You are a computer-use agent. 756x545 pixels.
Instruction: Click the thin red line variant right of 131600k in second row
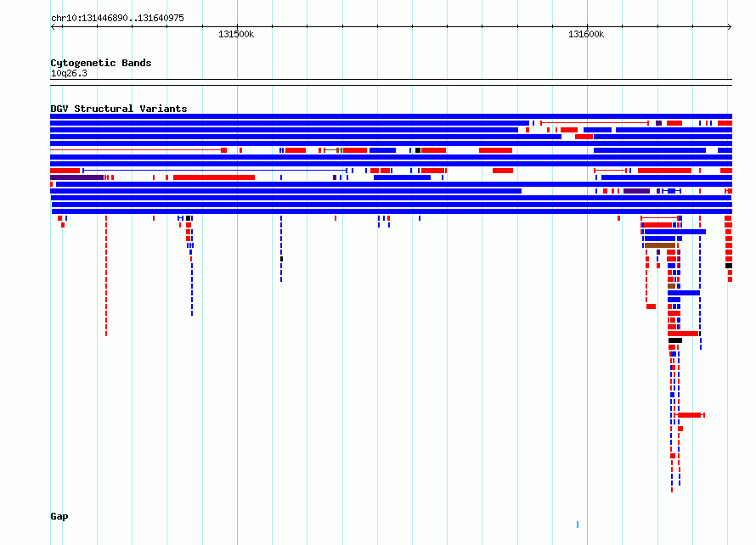(x=595, y=123)
